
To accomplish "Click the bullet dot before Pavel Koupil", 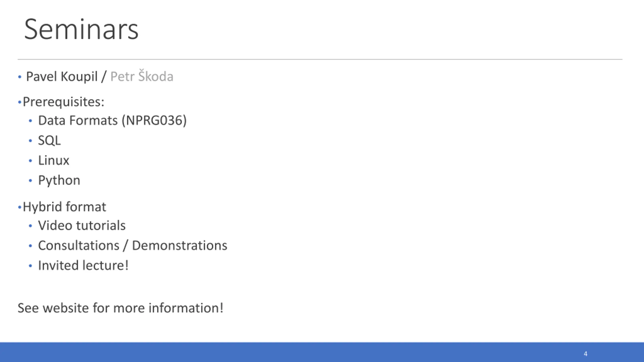I will (20, 77).
